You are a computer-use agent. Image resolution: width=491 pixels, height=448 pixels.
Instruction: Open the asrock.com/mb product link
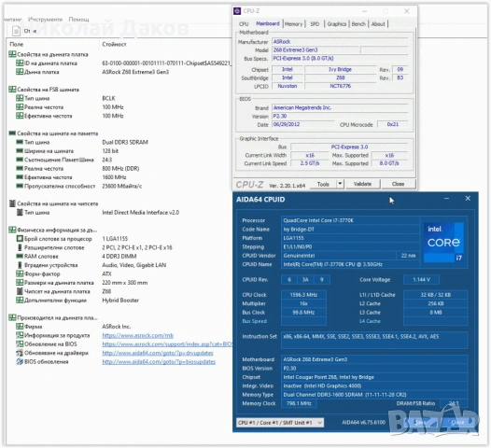pyautogui.click(x=138, y=335)
